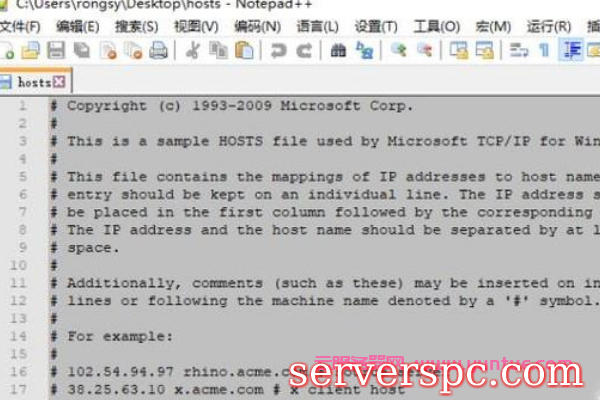Print the document using printer icon
Image resolution: width=600 pixels, height=400 pixels.
[158, 51]
